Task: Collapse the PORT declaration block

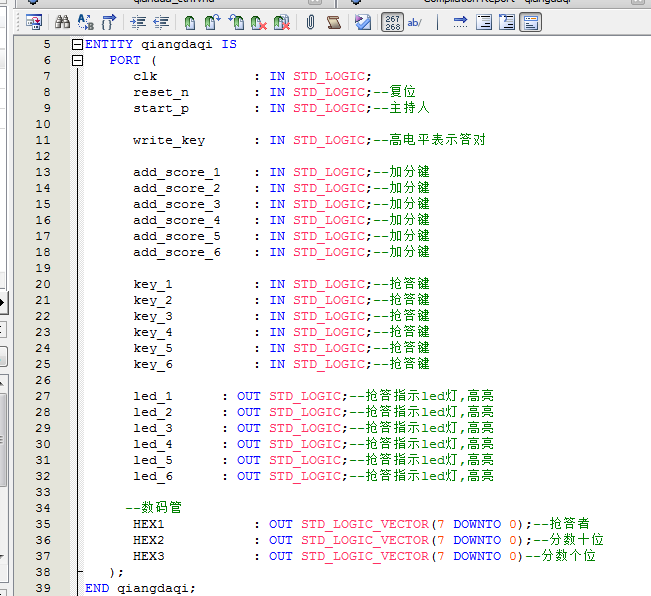Action: (77, 61)
